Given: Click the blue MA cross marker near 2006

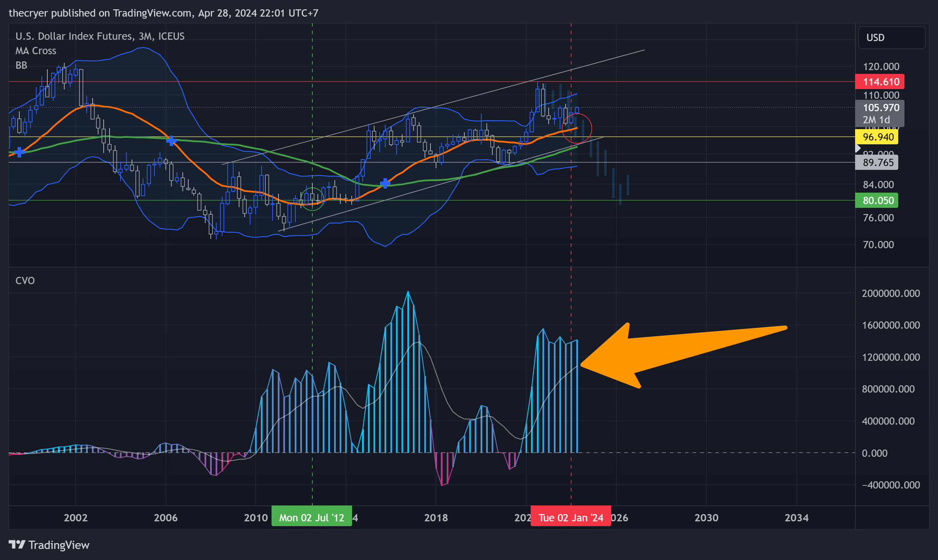Looking at the screenshot, I should coord(171,141).
